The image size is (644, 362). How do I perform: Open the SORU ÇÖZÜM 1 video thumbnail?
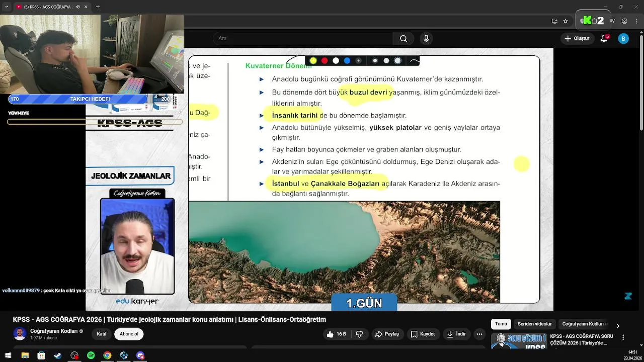pos(519,341)
